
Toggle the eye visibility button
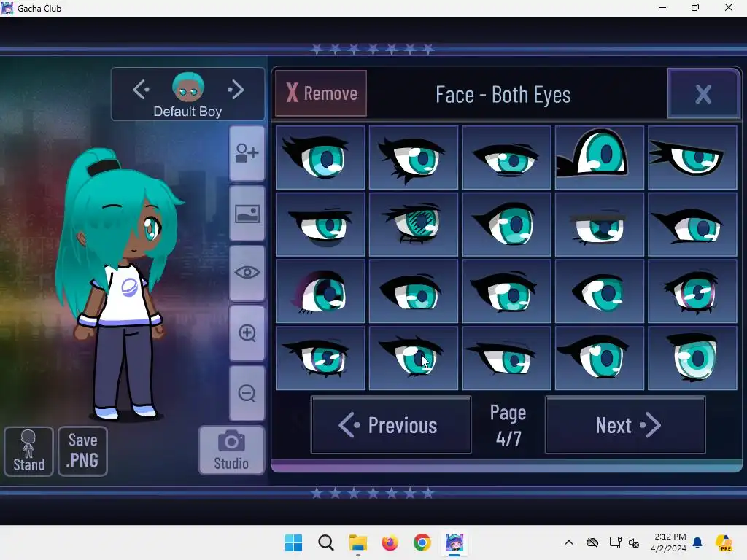247,273
